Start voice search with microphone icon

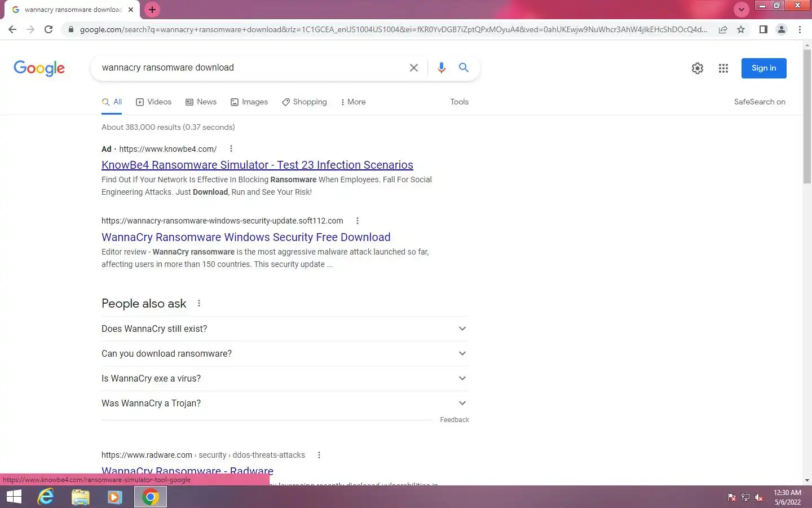[442, 68]
